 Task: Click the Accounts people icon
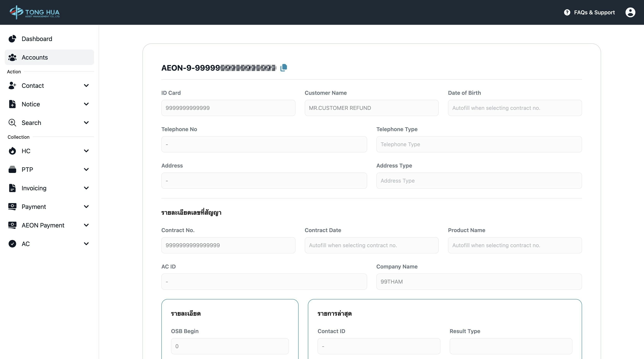(12, 57)
